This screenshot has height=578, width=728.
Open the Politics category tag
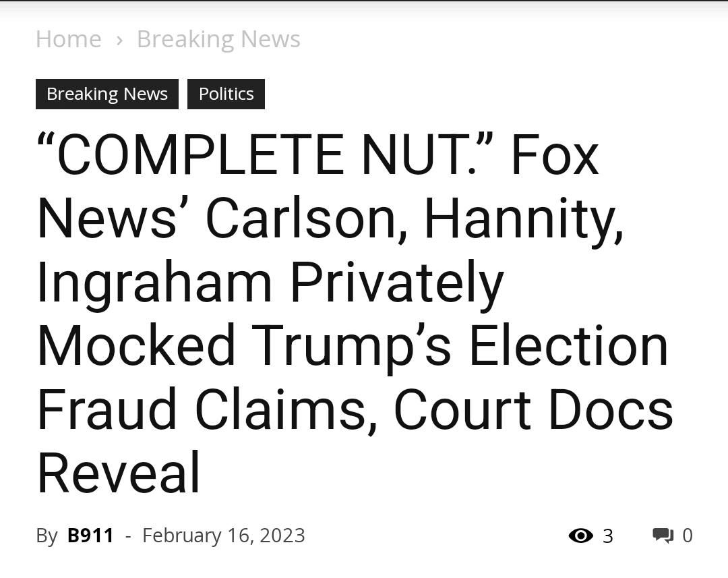226,94
